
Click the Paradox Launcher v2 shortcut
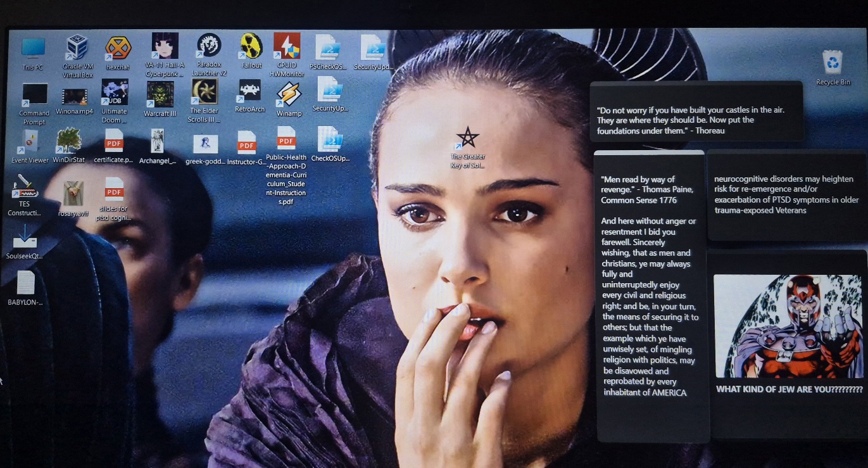(x=209, y=54)
